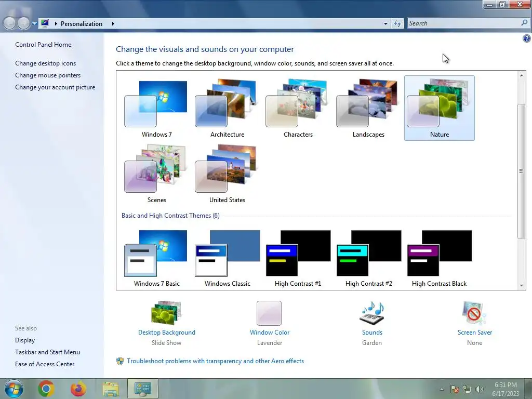The width and height of the screenshot is (532, 399).
Task: Click the theme list scroll up arrow
Action: pyautogui.click(x=522, y=75)
